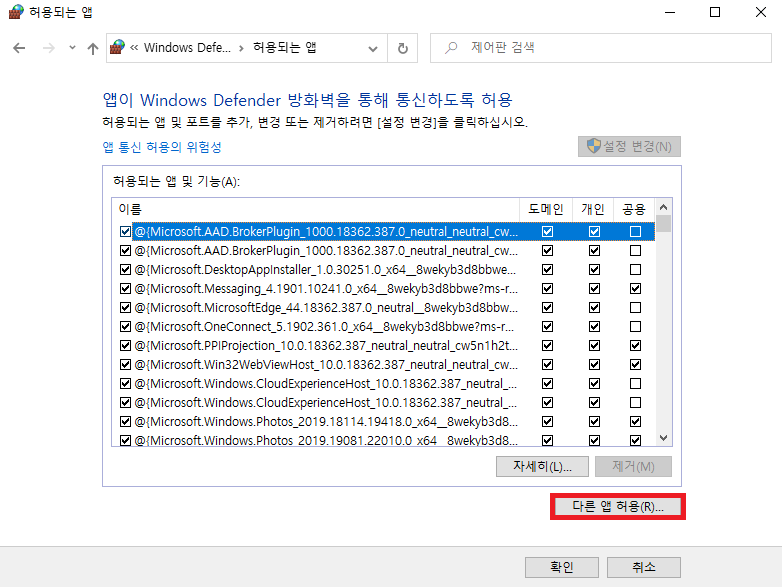
Task: Toggle the 공용 checkbox for Microsoft.Messaging
Action: (x=635, y=289)
